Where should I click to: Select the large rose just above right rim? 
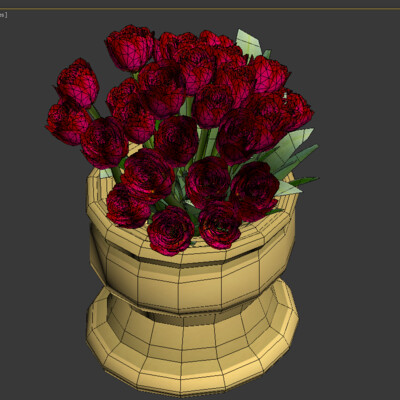coord(255,192)
